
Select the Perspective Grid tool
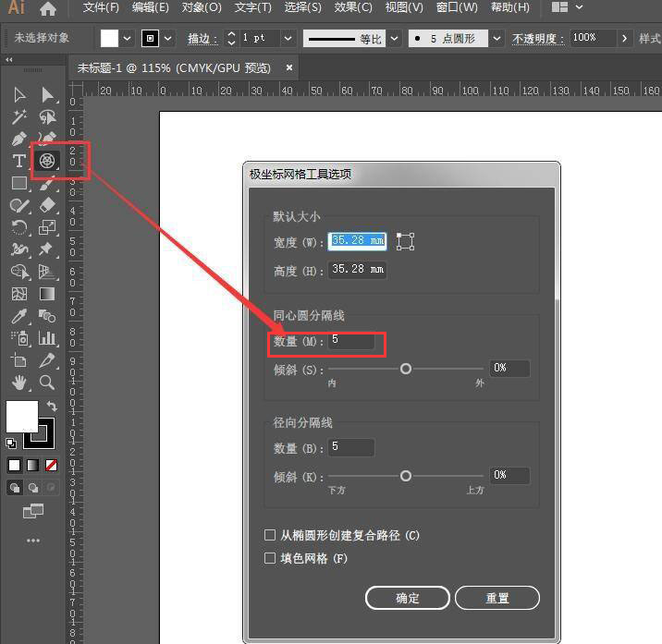point(47,272)
